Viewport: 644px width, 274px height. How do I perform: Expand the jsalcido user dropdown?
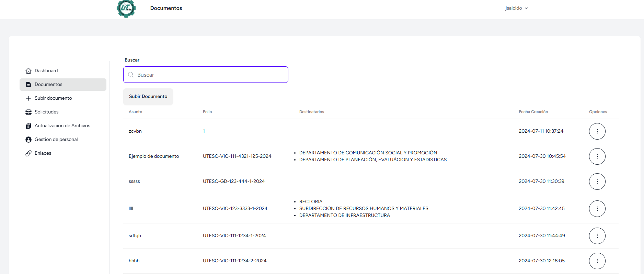pos(516,8)
